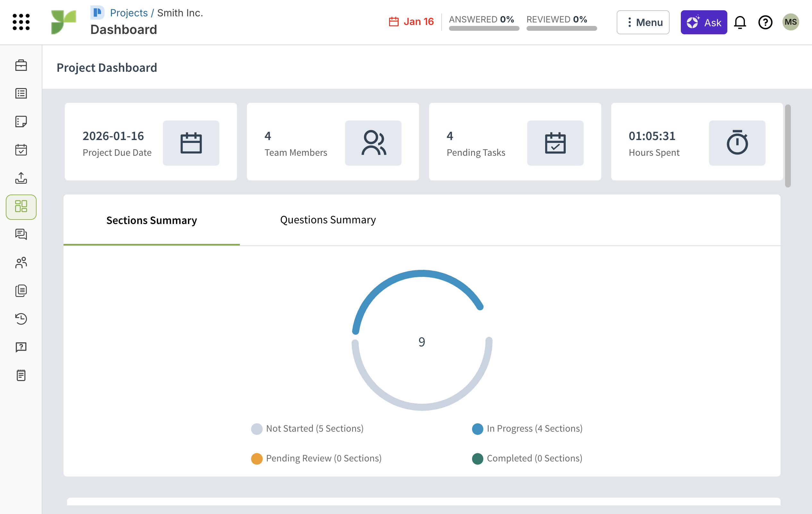Viewport: 812px width, 514px height.
Task: Open the Menu dropdown button
Action: pyautogui.click(x=643, y=22)
